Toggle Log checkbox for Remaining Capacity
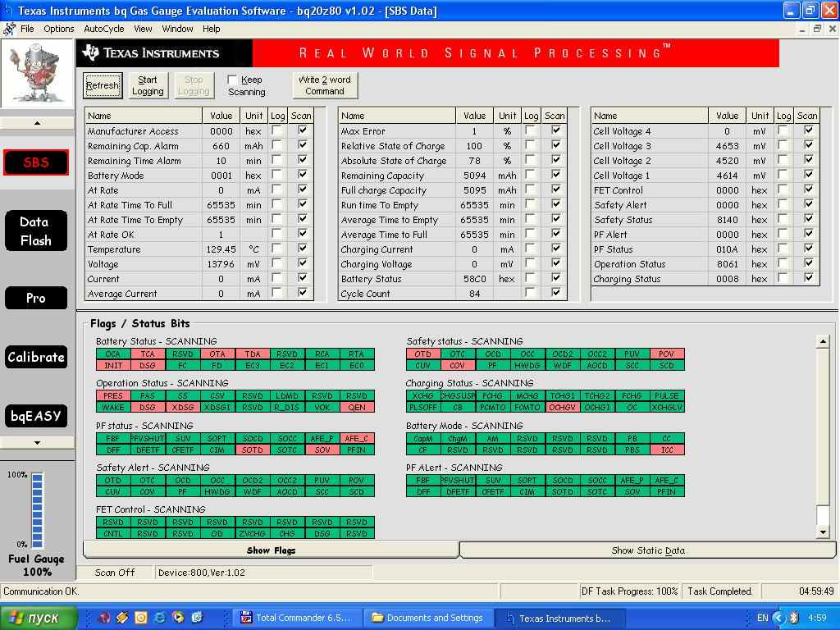Screen dimensions: 840x630 tap(530, 175)
